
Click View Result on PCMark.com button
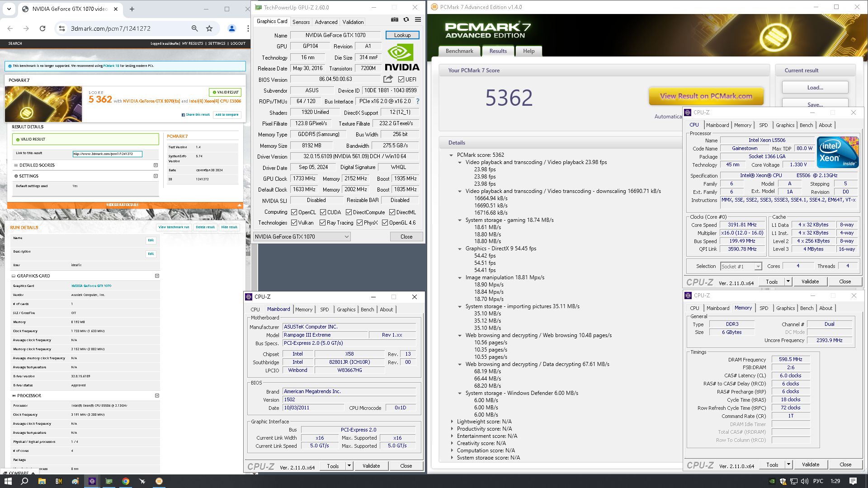pos(706,96)
